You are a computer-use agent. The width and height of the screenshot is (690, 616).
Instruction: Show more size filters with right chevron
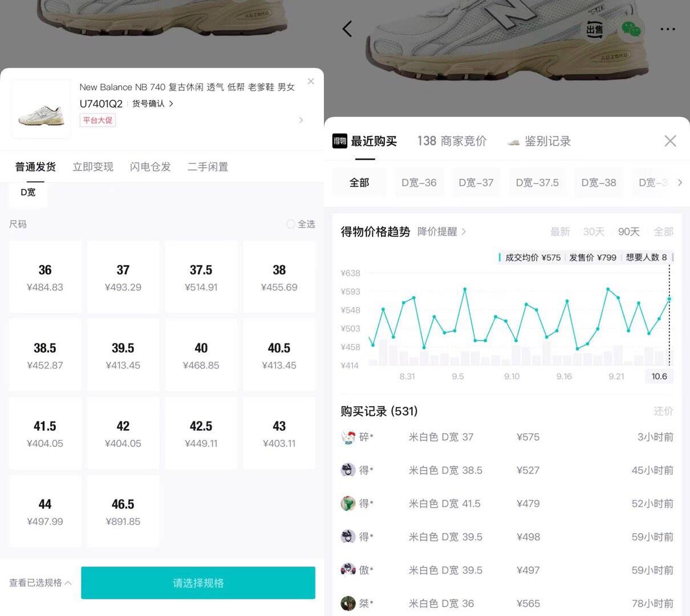[680, 183]
